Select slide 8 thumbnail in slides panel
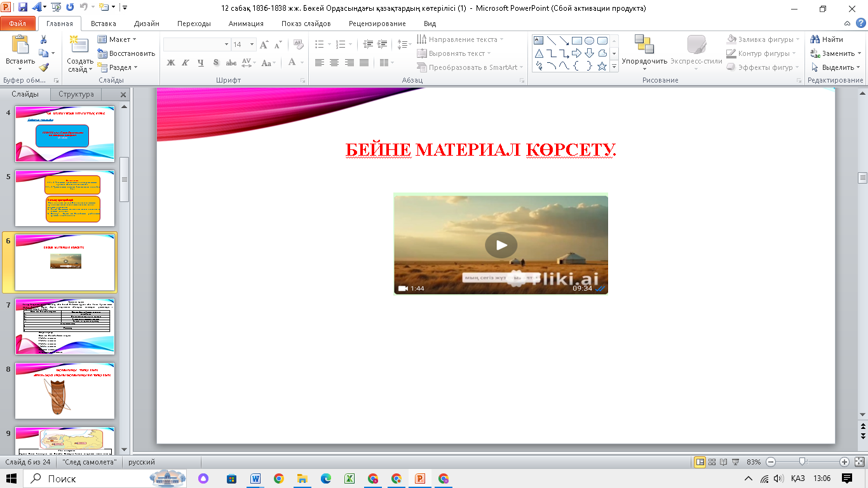The image size is (868, 488). pos(65,390)
